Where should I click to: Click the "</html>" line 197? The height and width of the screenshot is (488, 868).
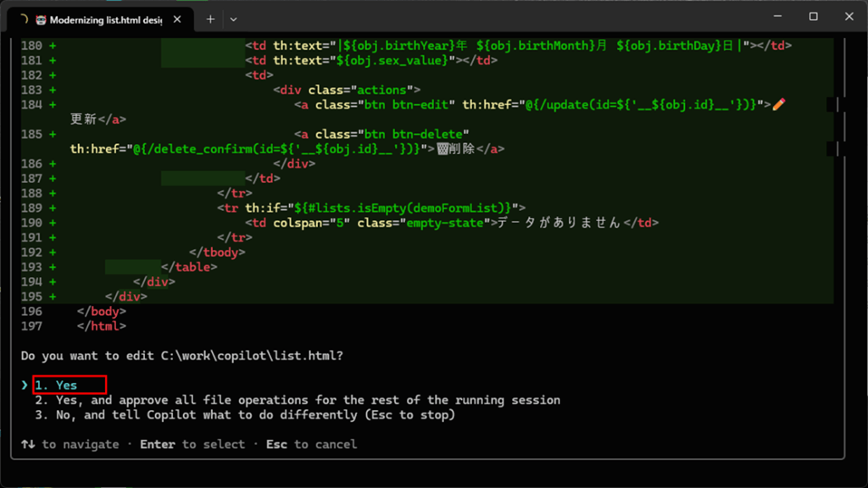[x=102, y=326]
